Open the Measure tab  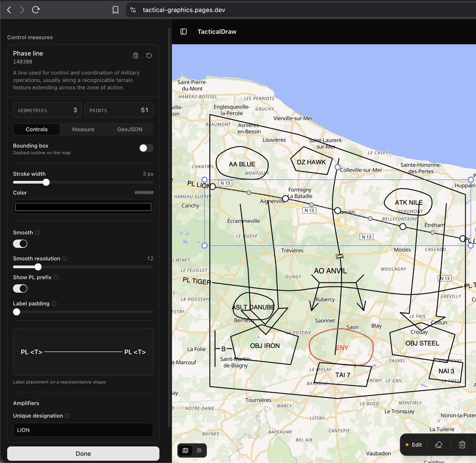click(x=83, y=129)
